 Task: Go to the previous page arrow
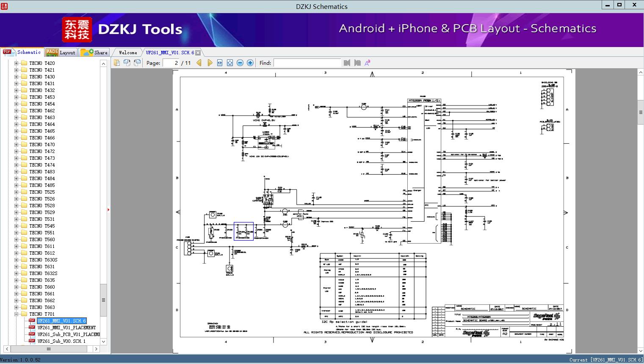click(x=199, y=63)
